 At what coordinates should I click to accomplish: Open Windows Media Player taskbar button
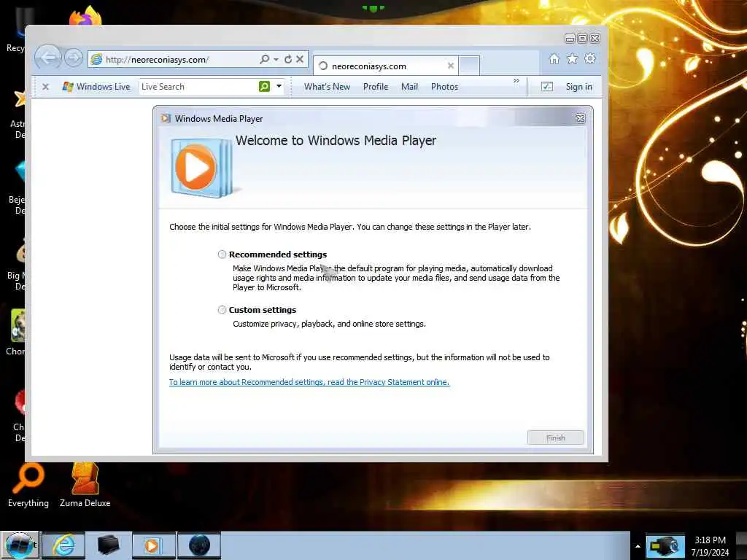click(153, 545)
